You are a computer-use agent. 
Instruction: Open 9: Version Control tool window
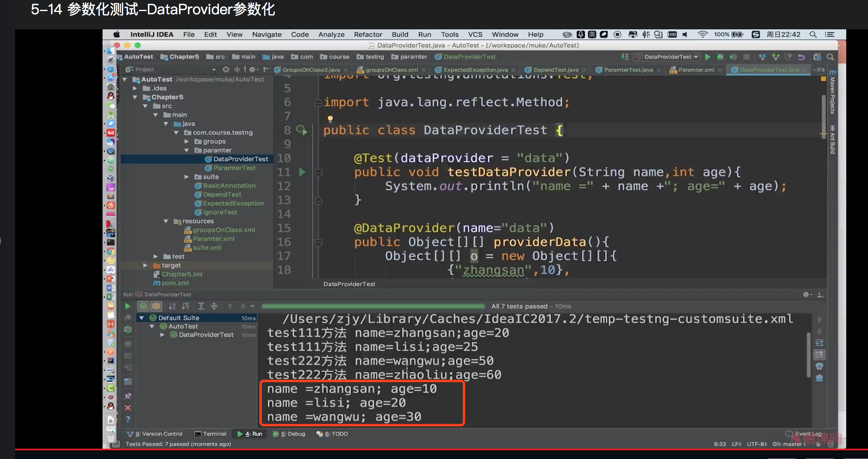(x=155, y=434)
